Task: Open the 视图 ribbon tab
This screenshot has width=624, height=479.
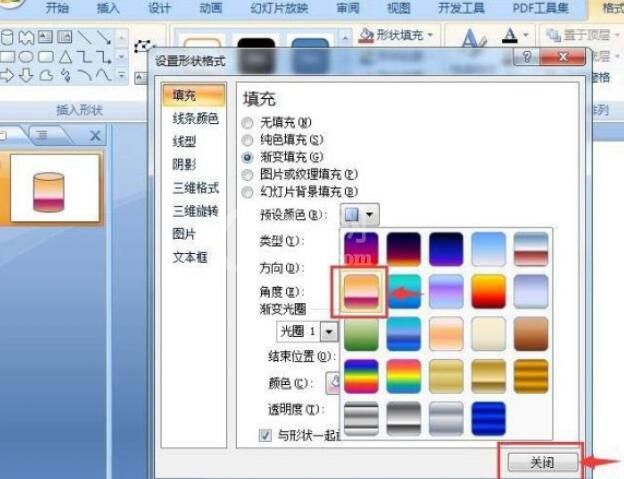Action: click(399, 8)
